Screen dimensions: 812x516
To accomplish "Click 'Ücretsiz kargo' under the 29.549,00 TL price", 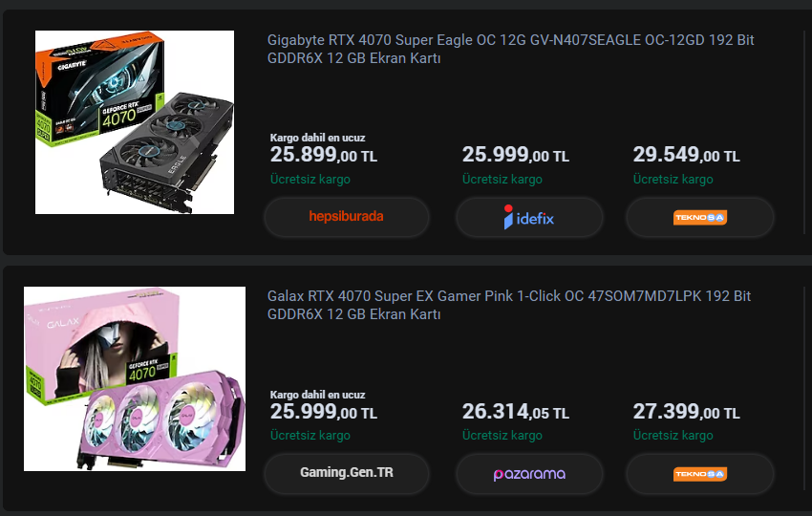I will coord(673,179).
